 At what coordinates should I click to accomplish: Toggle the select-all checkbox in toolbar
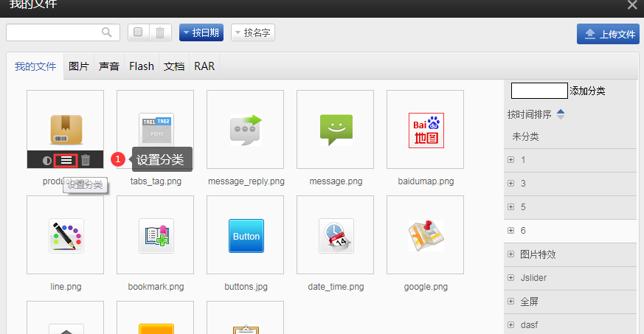[x=139, y=32]
